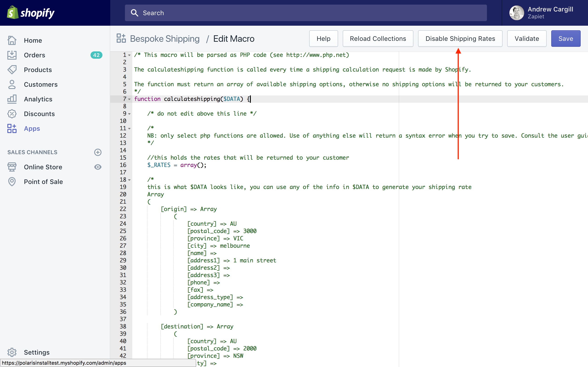Click the Settings gear icon

[x=12, y=352]
